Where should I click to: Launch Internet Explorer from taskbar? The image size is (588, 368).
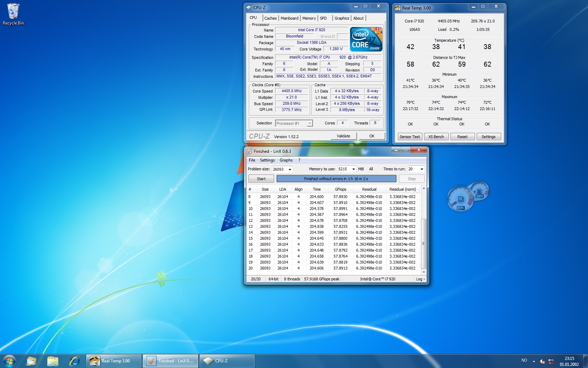click(75, 361)
